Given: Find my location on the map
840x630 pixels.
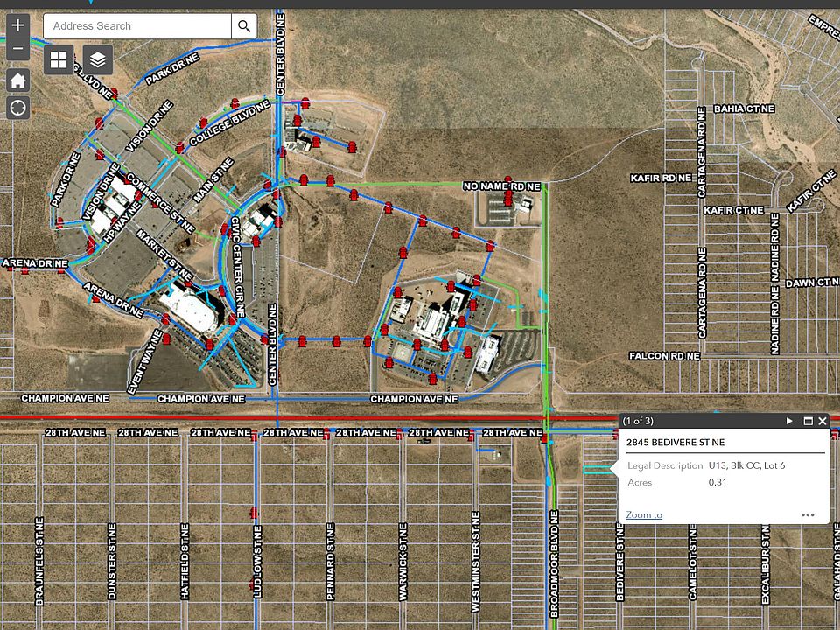Looking at the screenshot, I should 18,108.
